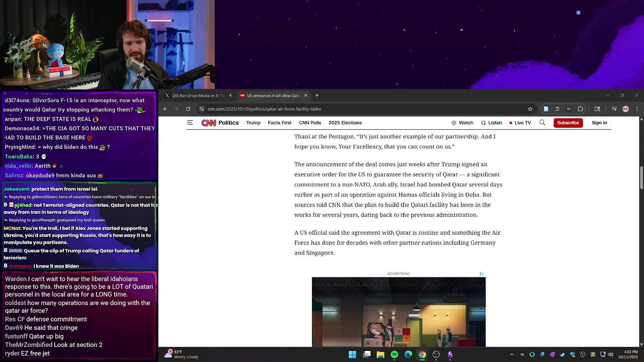
Task: Open the 83°F weather widget
Action: pos(182,354)
